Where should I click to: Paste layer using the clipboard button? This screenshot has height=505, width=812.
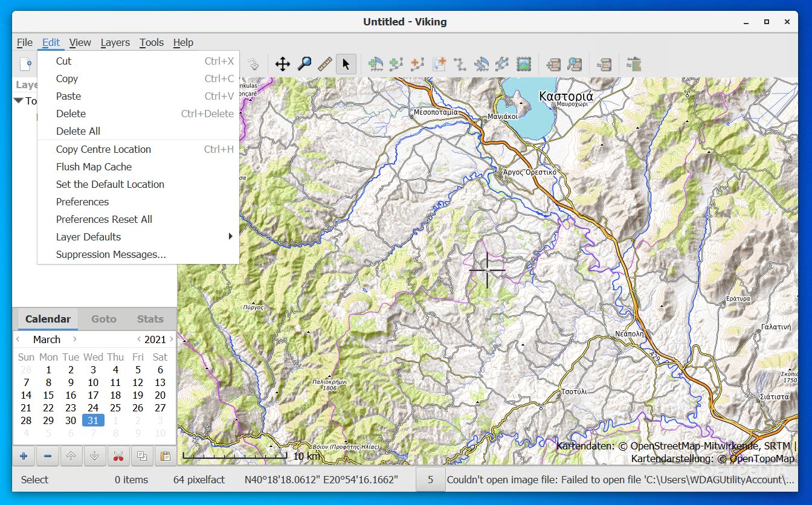coord(165,456)
